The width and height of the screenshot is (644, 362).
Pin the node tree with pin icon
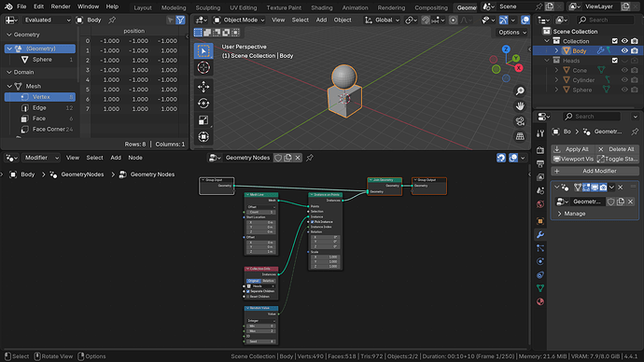click(310, 158)
